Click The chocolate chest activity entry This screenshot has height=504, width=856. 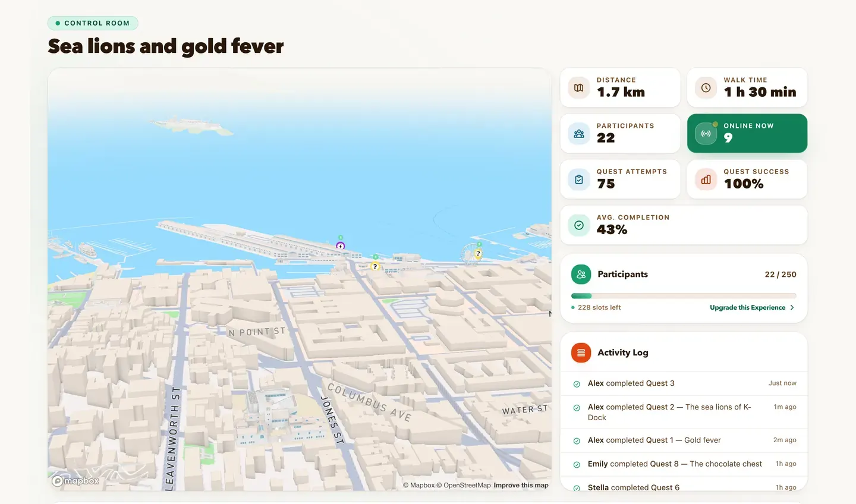pos(684,464)
